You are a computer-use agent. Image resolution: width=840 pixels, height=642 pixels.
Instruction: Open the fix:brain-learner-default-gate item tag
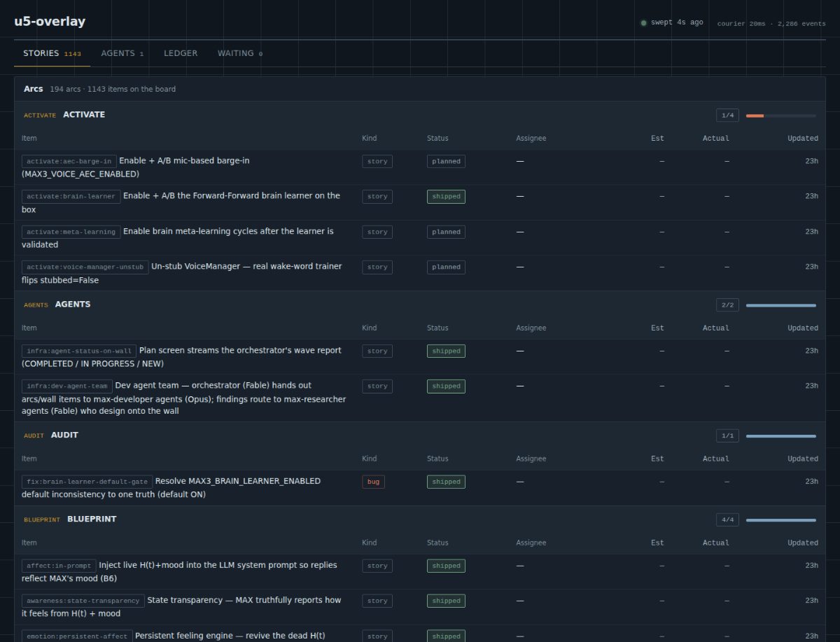click(x=87, y=482)
